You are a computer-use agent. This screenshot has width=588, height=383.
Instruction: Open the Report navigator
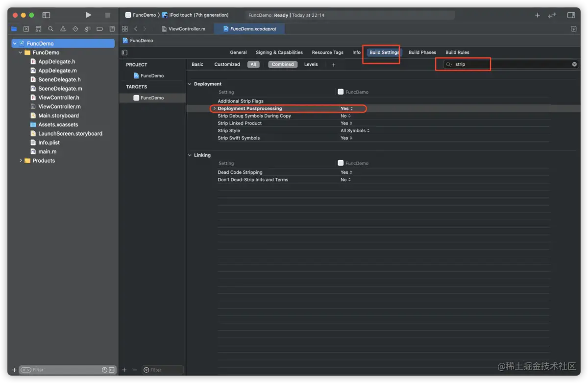tap(112, 29)
